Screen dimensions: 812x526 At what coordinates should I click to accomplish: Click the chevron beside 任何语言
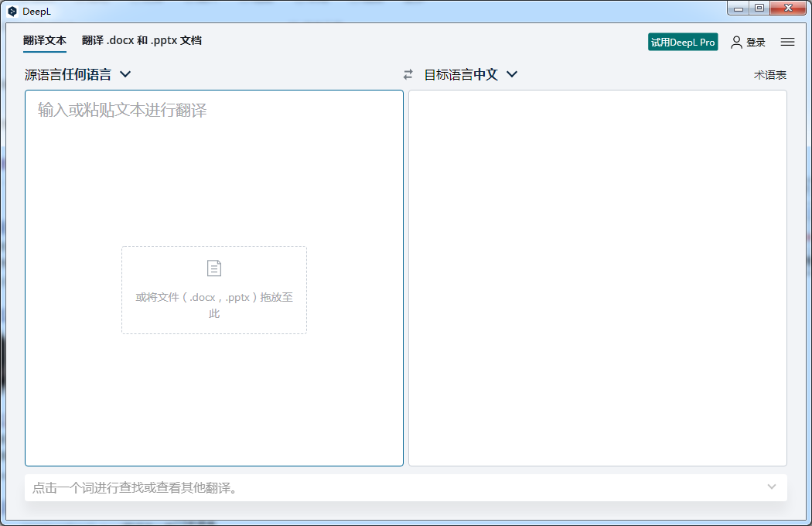coord(126,73)
